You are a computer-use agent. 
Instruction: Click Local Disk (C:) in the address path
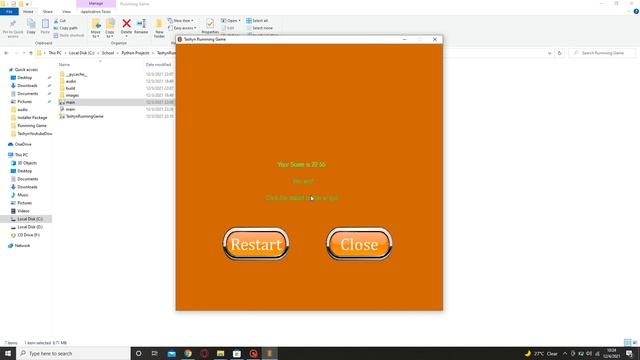click(x=81, y=53)
